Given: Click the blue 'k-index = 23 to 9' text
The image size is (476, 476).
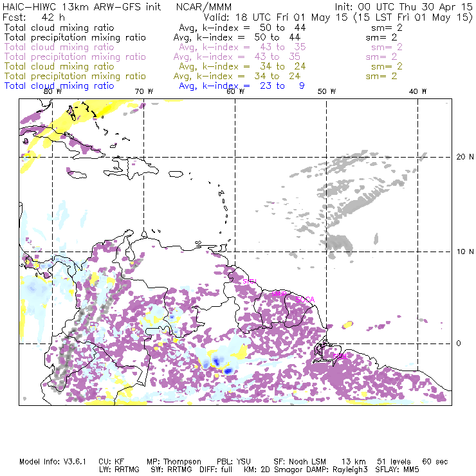Looking at the screenshot, I should click(x=253, y=86).
